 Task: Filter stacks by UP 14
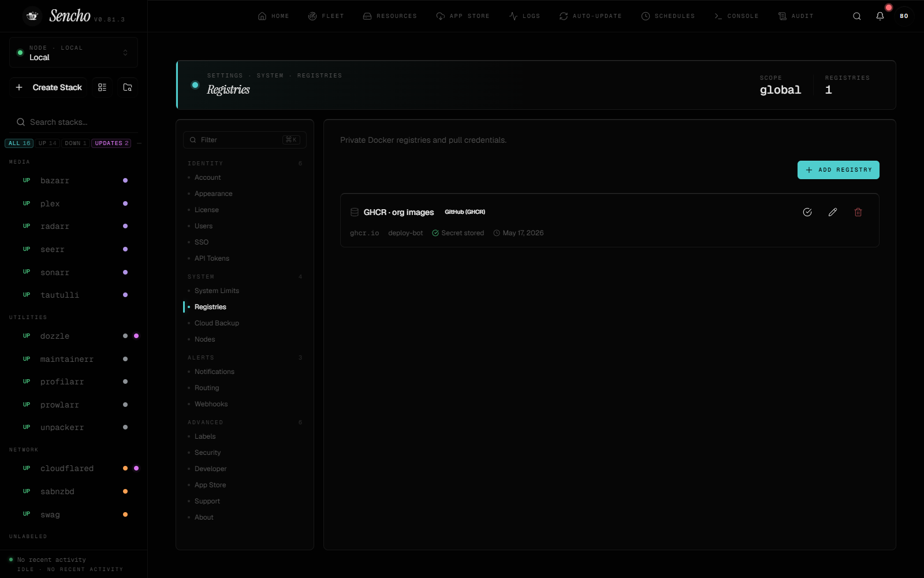tap(48, 143)
